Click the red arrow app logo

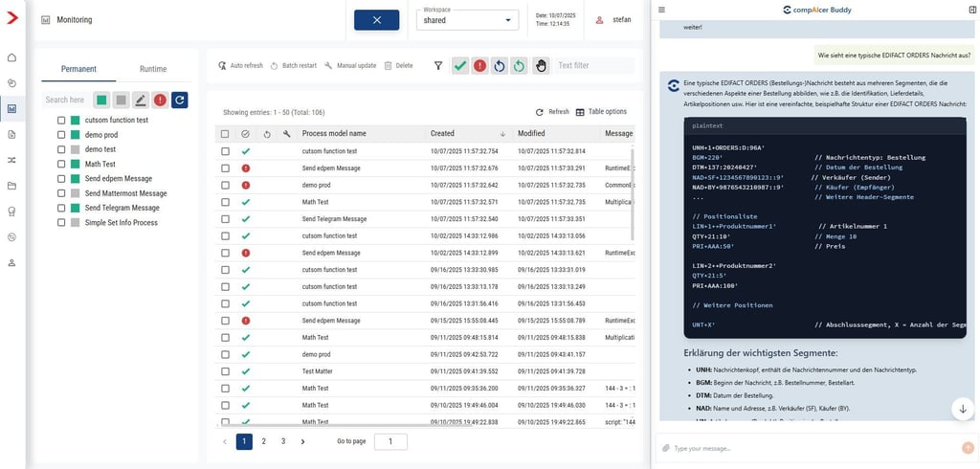point(12,18)
